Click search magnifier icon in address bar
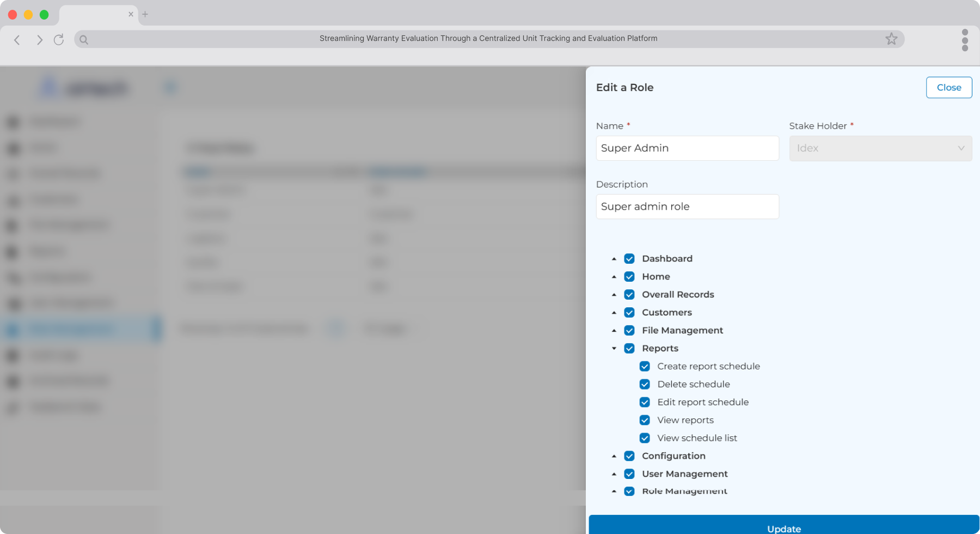 click(x=84, y=39)
